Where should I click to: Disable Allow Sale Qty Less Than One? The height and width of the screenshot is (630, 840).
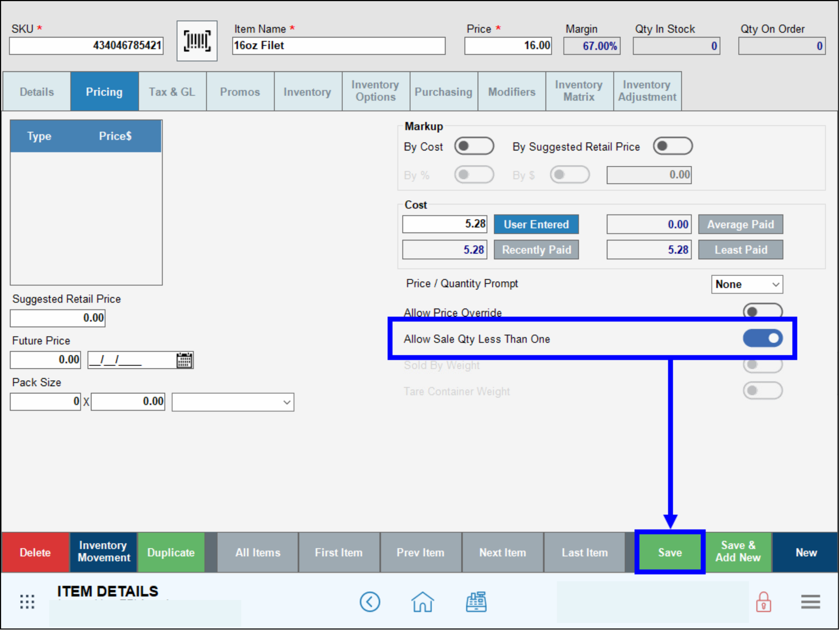pos(762,338)
